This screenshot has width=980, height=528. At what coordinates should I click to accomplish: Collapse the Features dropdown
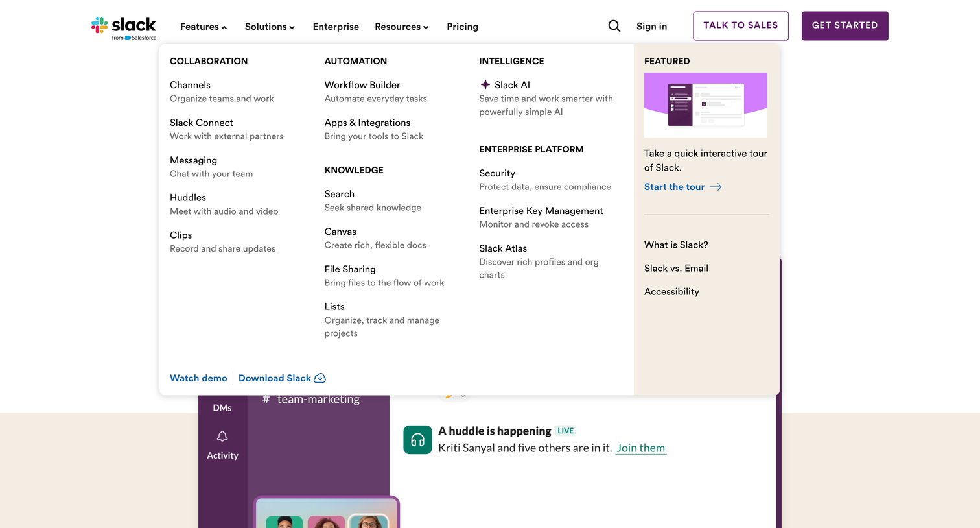tap(204, 27)
